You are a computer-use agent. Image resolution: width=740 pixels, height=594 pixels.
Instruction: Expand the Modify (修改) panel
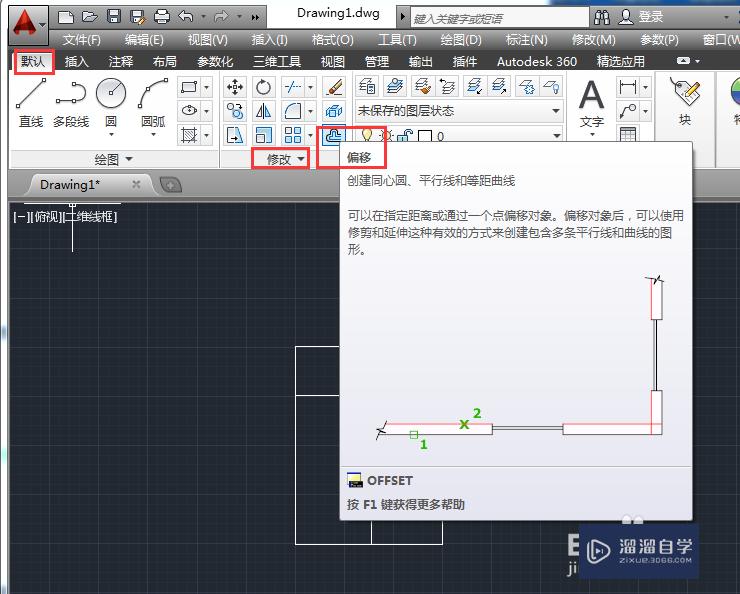286,159
